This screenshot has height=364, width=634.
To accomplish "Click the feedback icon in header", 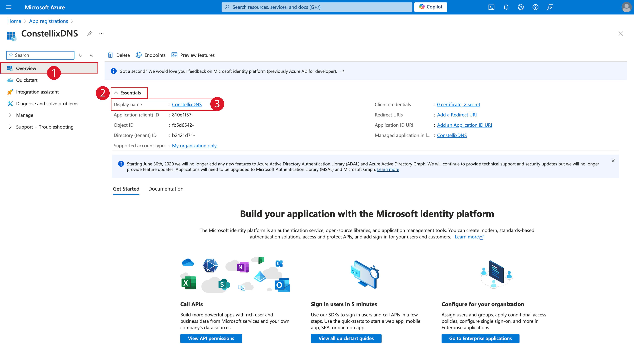I will [550, 7].
